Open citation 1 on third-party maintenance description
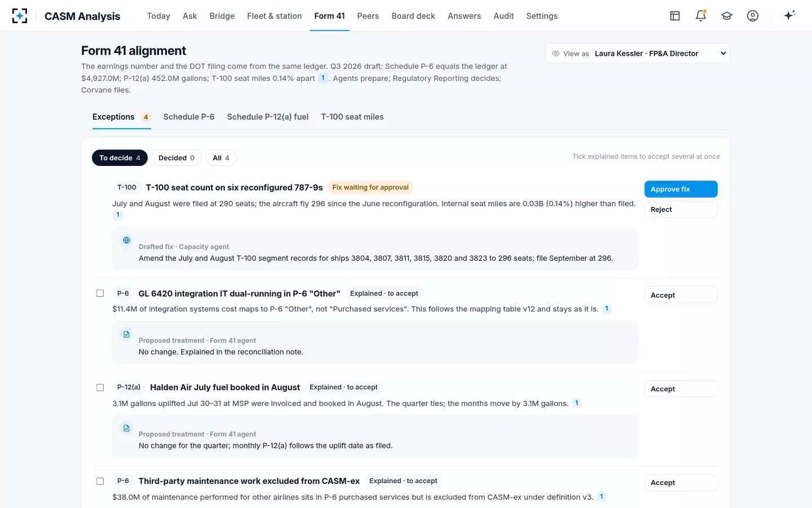Image resolution: width=812 pixels, height=508 pixels. (602, 497)
